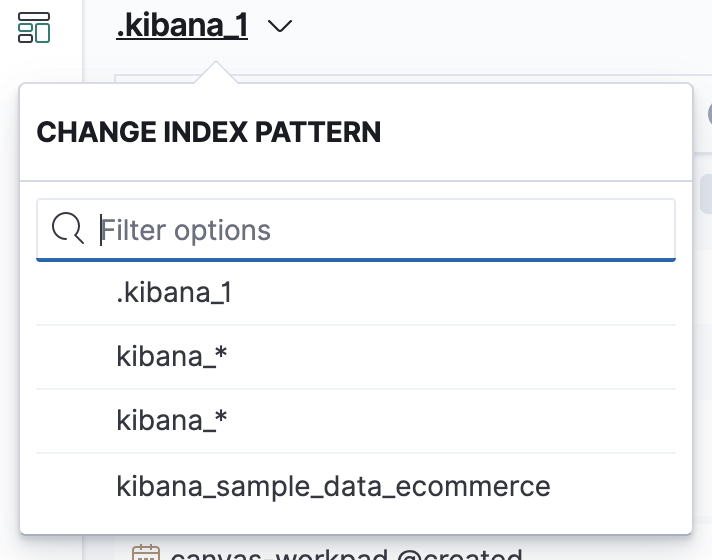The image size is (712, 560).
Task: Click the partially visible icon at right edge
Action: [708, 112]
